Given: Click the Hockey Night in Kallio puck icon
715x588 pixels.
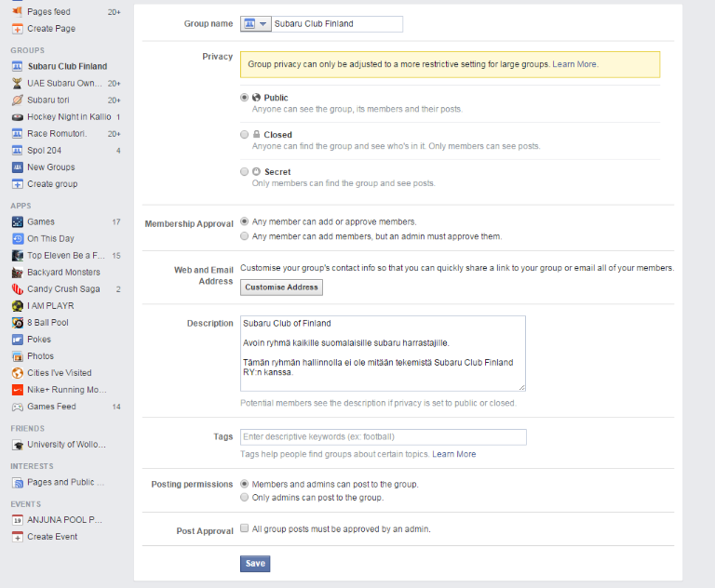Looking at the screenshot, I should [x=18, y=117].
